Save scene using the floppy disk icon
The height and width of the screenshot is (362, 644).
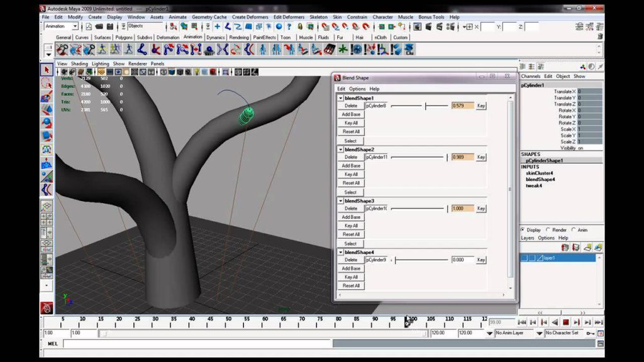[x=110, y=26]
